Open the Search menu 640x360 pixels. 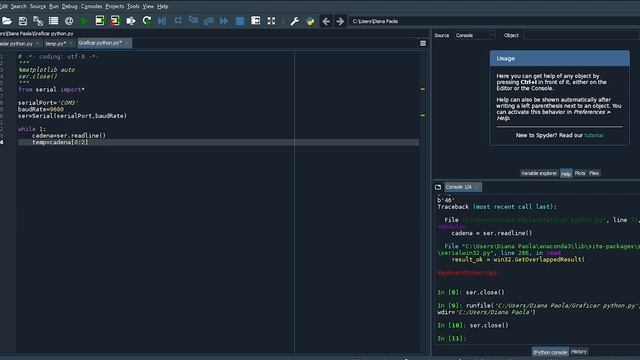(18, 6)
